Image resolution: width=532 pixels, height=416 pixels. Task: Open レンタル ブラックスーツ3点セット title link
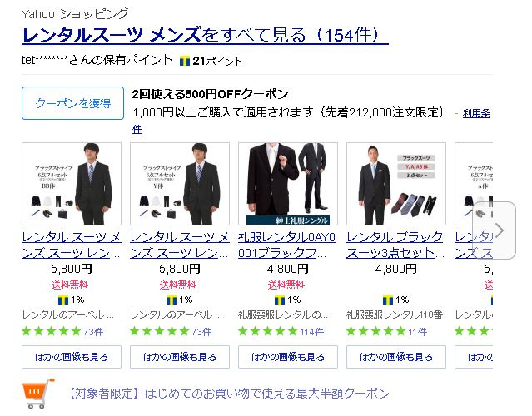(395, 245)
